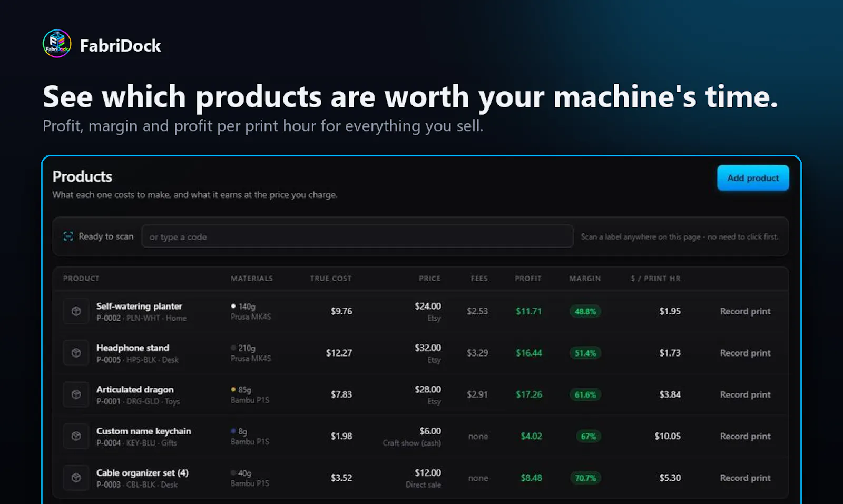
Task: Click the Add product button
Action: click(x=753, y=178)
